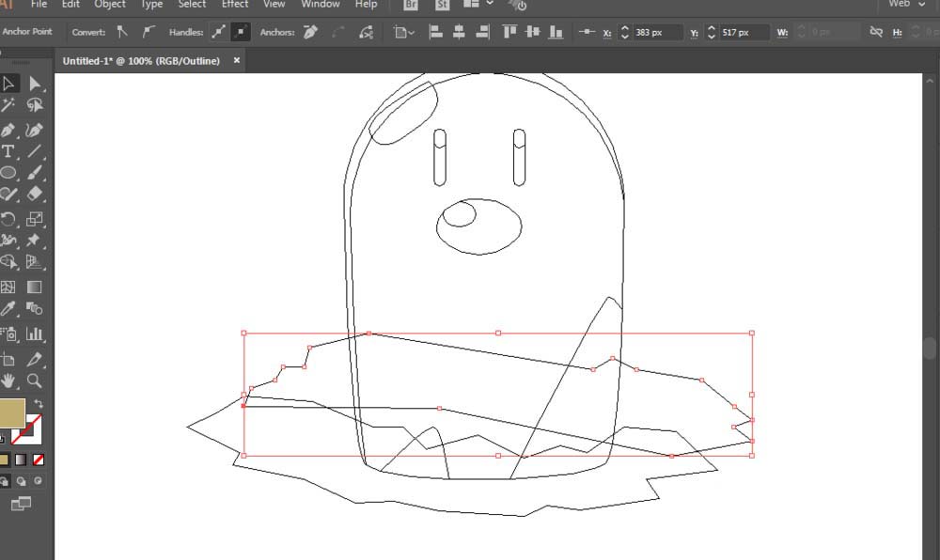Open the Align To options dropdown
Image resolution: width=940 pixels, height=560 pixels.
405,32
